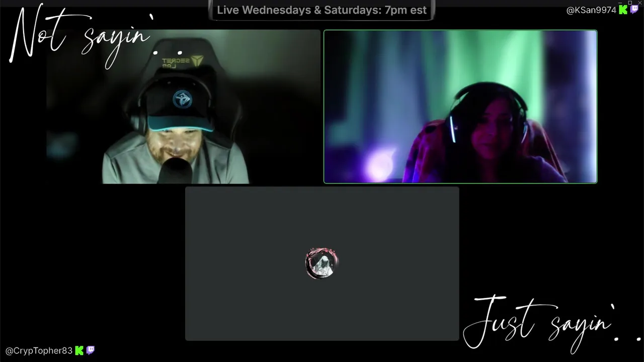
Task: Select the green-bordered webcam feed with headphones
Action: [460, 107]
